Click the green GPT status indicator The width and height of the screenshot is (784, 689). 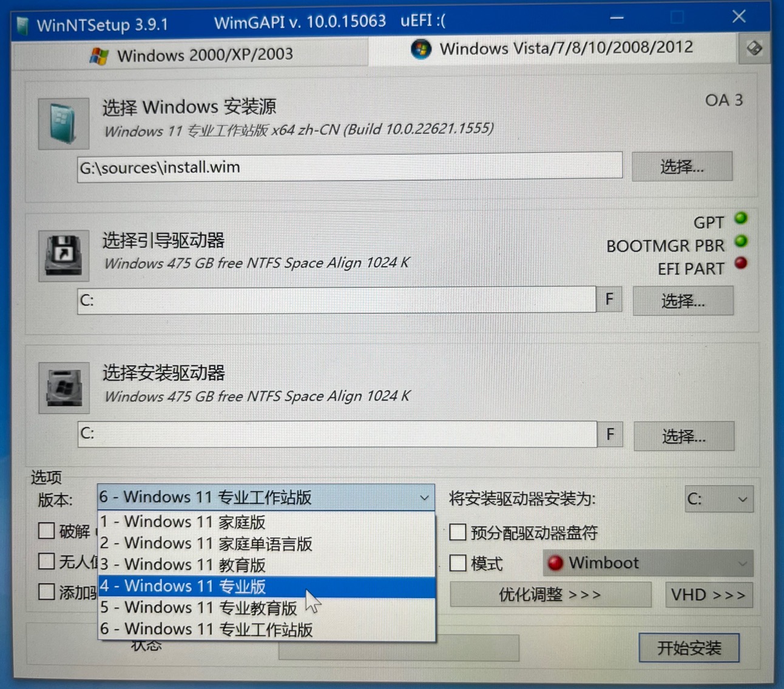tap(741, 218)
